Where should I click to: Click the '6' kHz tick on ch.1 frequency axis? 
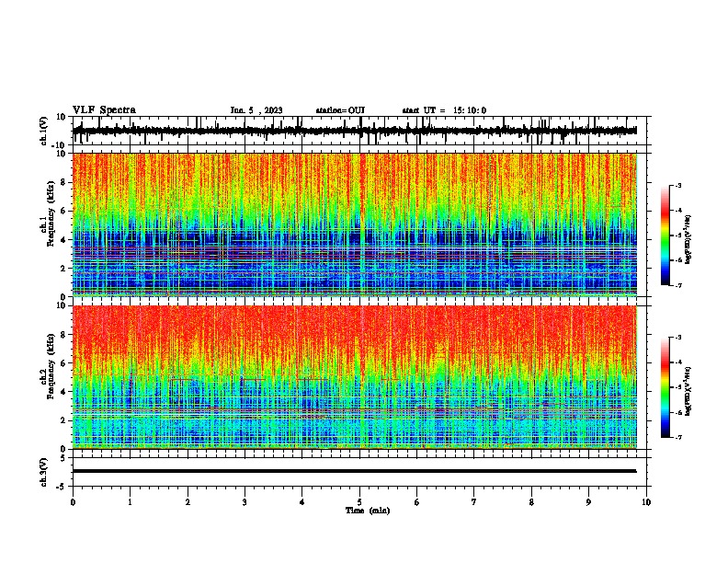click(63, 211)
